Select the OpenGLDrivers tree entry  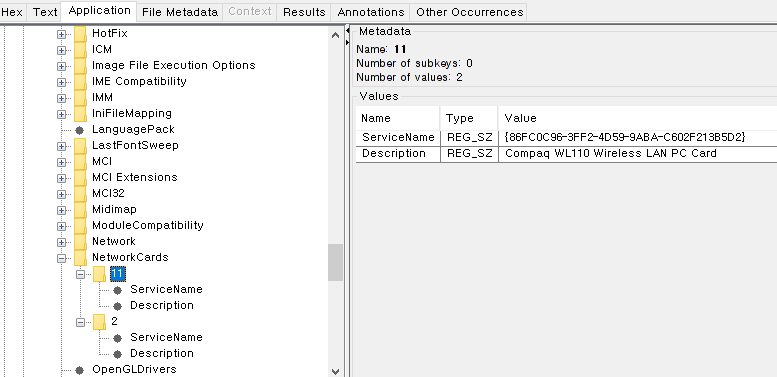click(134, 369)
